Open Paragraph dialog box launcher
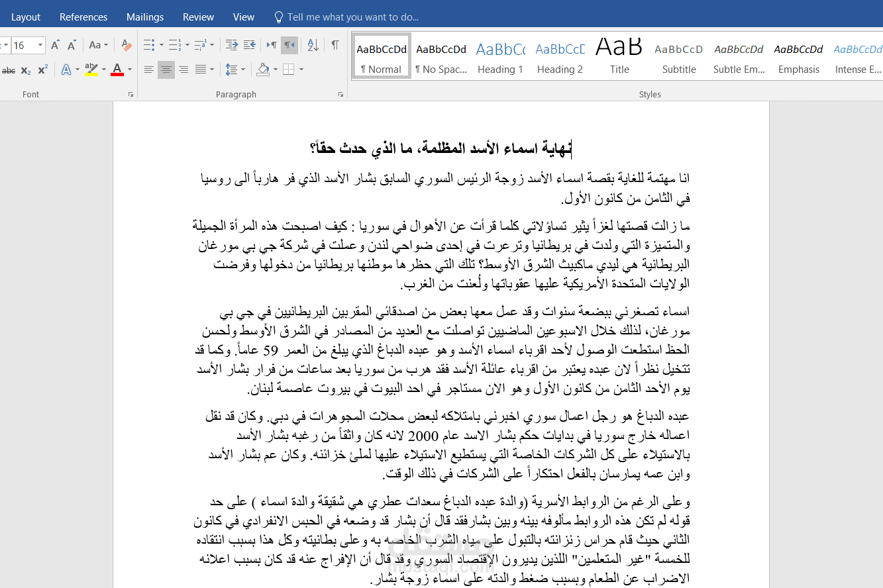This screenshot has height=588, width=883. (x=341, y=95)
